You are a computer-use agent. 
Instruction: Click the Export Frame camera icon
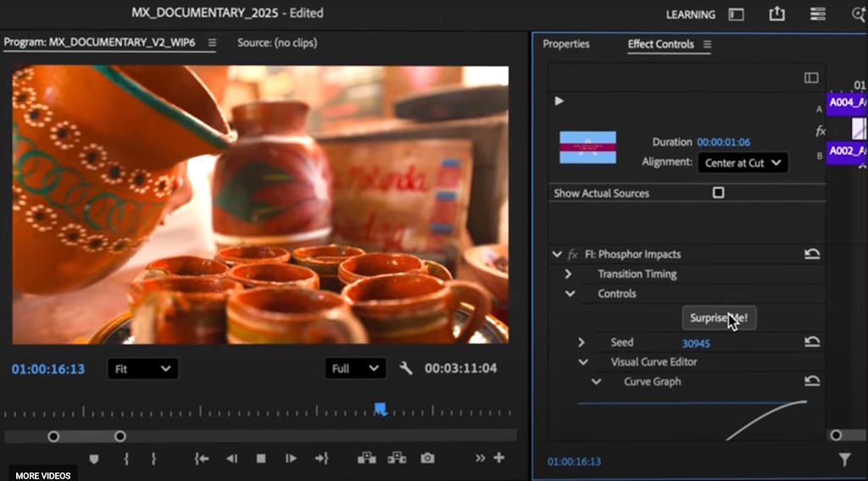coord(427,458)
